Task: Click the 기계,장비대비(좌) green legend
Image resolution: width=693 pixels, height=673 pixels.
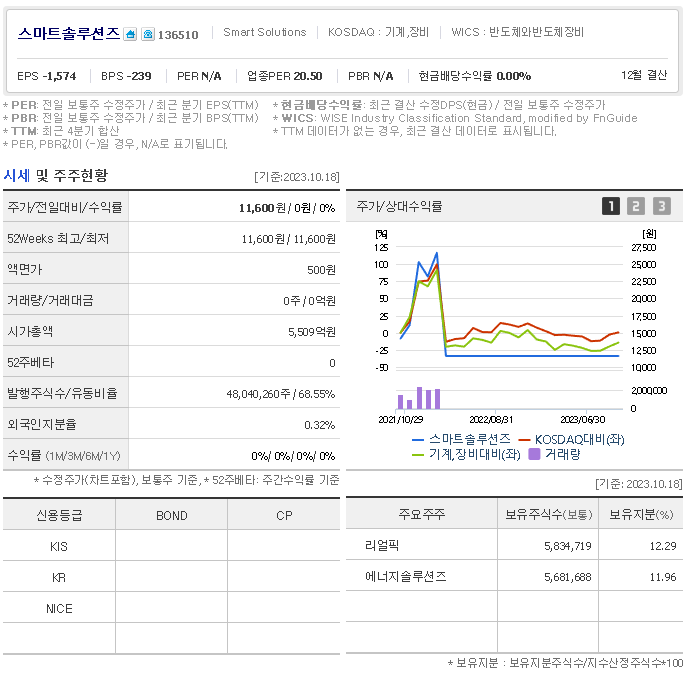Action: pos(466,454)
